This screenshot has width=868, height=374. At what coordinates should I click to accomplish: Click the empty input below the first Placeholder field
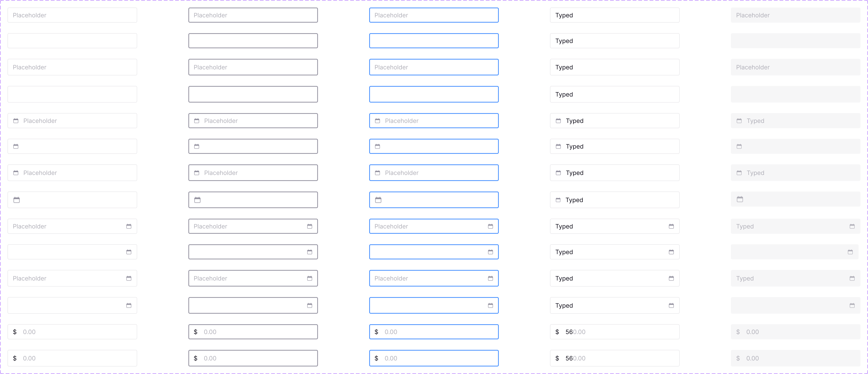pos(72,41)
